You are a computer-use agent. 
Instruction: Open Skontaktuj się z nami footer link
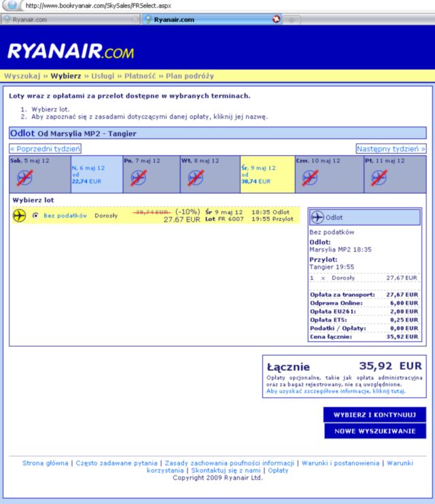[226, 471]
